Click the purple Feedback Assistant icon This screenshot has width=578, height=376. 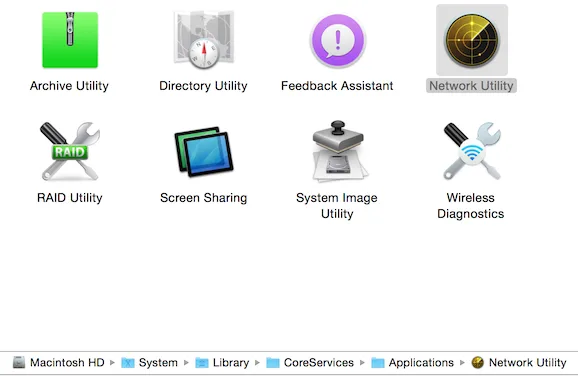[337, 41]
